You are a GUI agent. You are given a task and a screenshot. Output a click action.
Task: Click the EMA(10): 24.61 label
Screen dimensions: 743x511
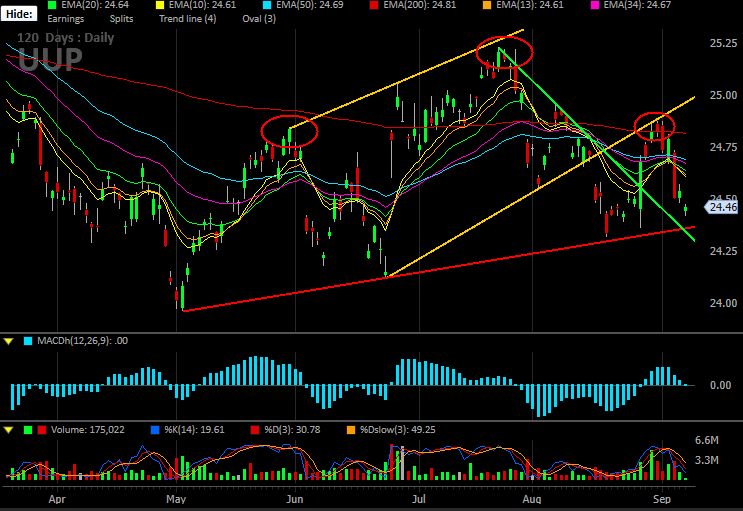pyautogui.click(x=202, y=5)
